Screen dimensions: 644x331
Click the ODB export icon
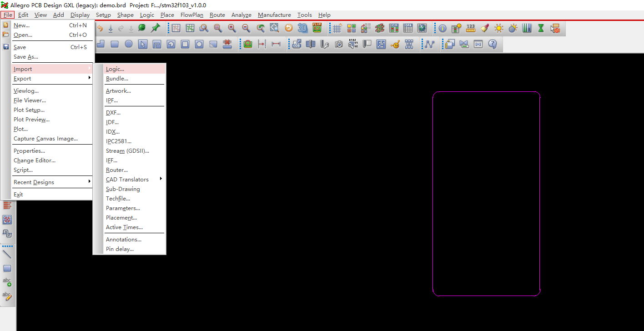point(297,44)
